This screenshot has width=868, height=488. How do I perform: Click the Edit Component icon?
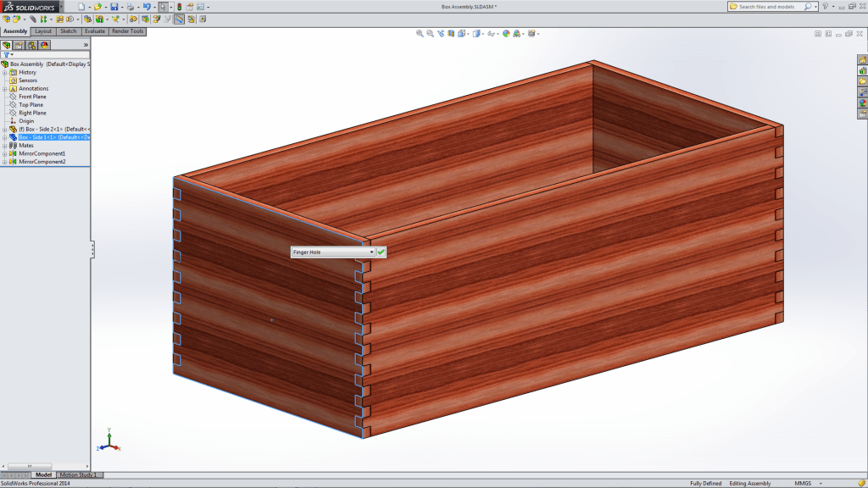point(6,19)
